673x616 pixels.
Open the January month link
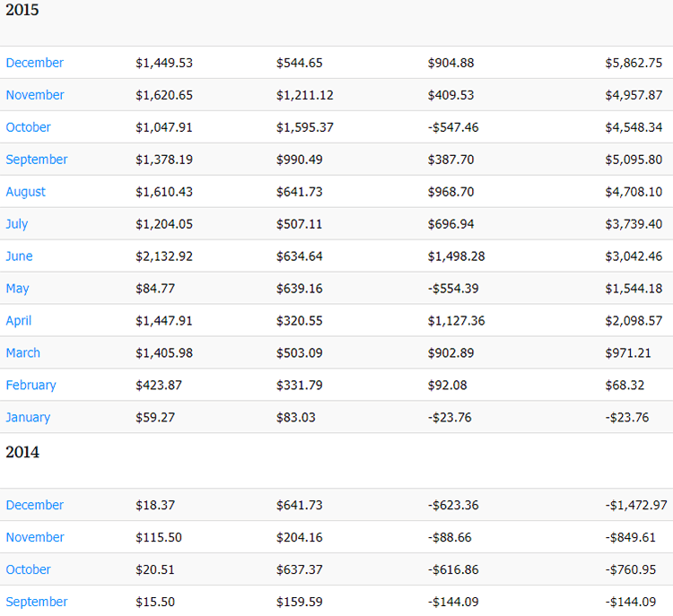(28, 418)
